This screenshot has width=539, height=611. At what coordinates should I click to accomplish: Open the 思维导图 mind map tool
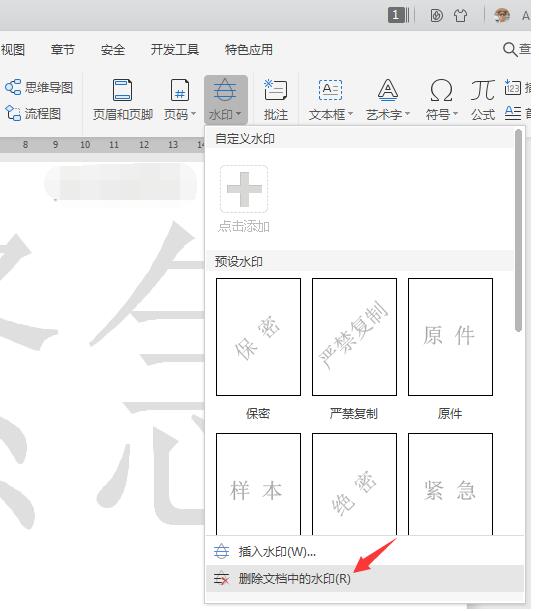pos(39,87)
